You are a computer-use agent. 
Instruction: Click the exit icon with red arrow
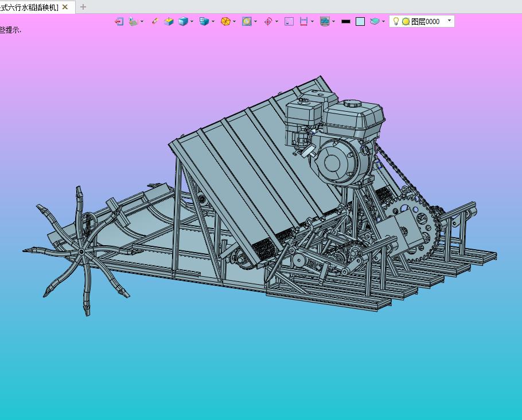click(119, 21)
